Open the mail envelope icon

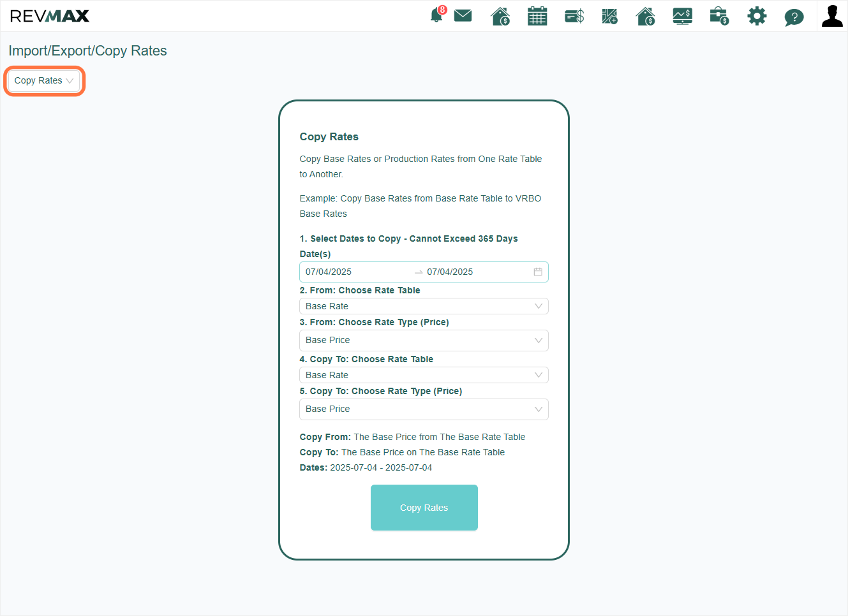tap(463, 15)
